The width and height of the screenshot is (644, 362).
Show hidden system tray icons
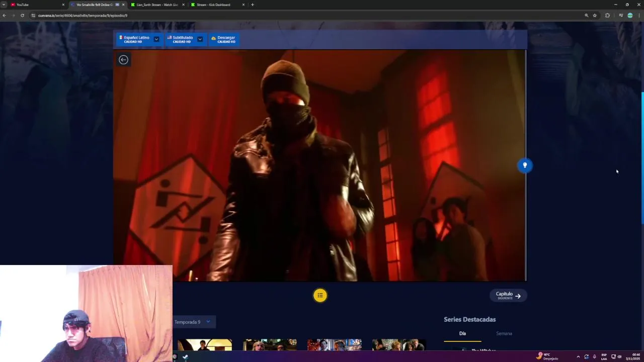point(578,356)
